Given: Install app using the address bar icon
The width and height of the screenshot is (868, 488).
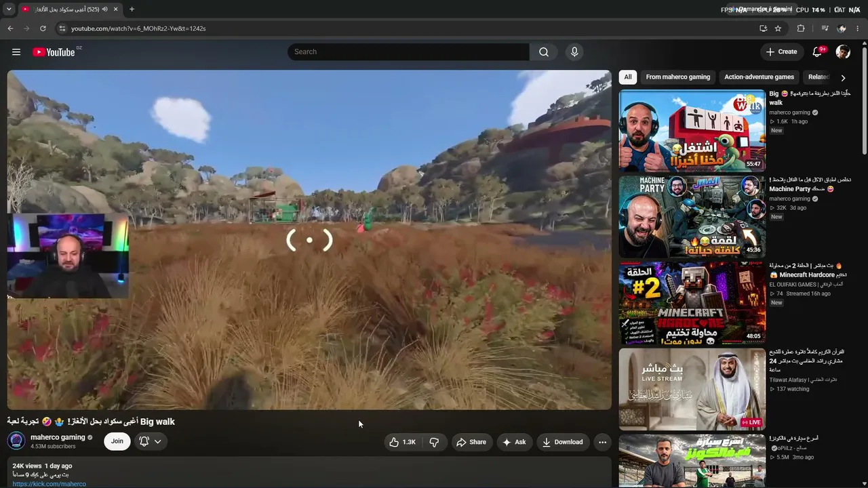Looking at the screenshot, I should pos(763,28).
